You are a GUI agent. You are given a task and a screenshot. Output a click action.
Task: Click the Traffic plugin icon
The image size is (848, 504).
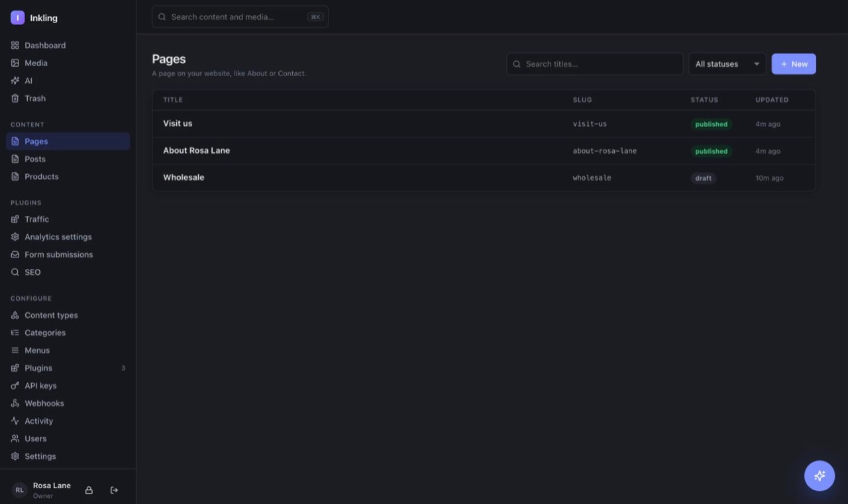click(15, 219)
